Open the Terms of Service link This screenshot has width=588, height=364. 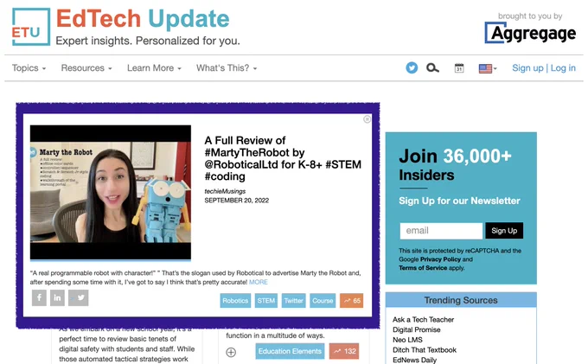[423, 268]
